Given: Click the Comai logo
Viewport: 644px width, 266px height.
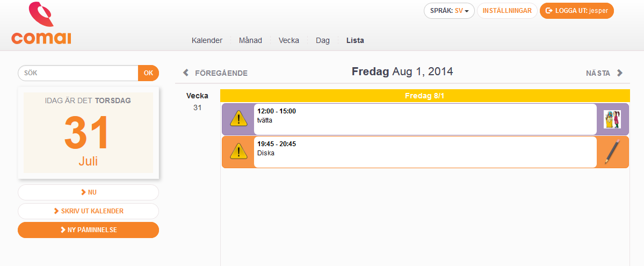Looking at the screenshot, I should click(x=41, y=24).
